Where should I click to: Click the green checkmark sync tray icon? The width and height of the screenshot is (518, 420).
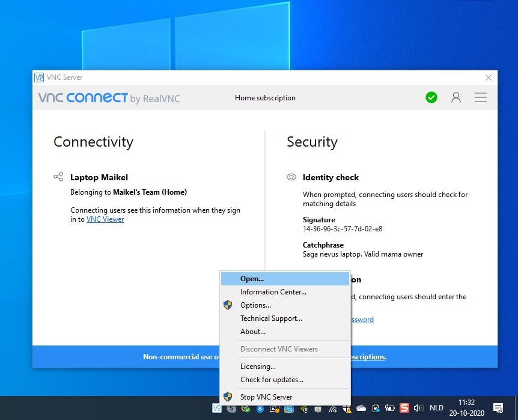click(x=245, y=409)
